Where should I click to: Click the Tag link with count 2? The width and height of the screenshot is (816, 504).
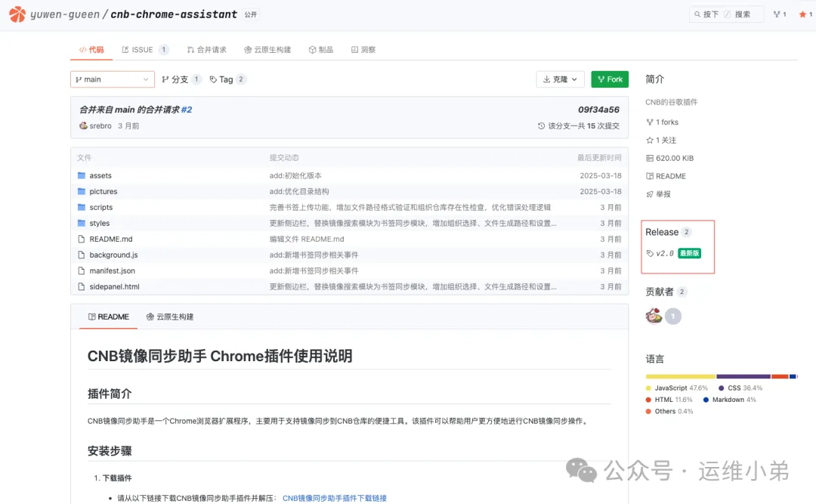(227, 79)
